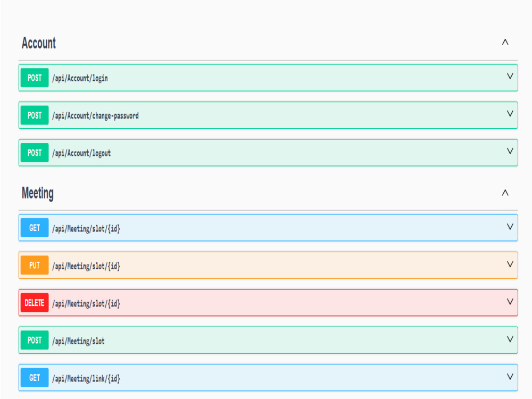Click the POST badge for login

pyautogui.click(x=35, y=78)
